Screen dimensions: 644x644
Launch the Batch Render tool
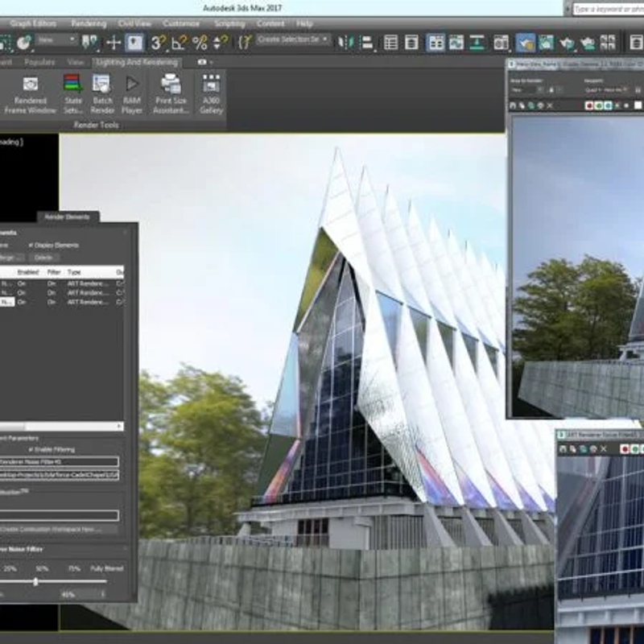click(x=102, y=94)
